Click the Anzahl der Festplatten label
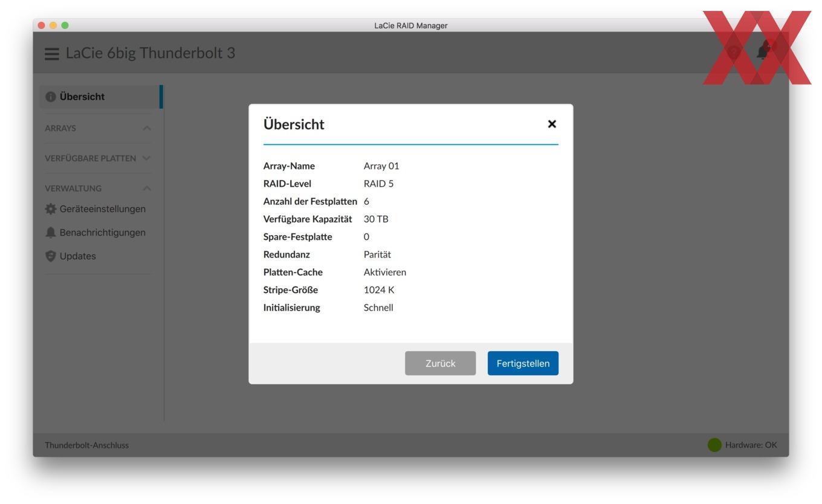 tap(311, 201)
